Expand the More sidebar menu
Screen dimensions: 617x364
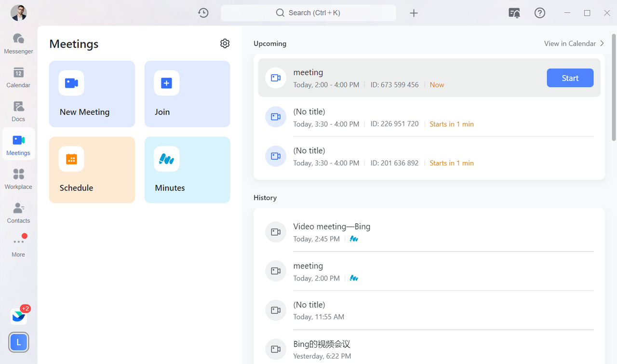coord(18,246)
